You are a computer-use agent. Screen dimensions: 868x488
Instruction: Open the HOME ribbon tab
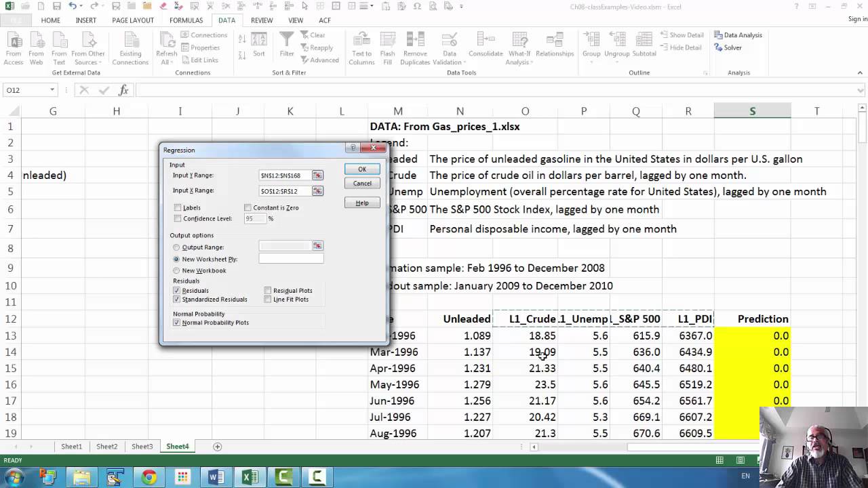pos(51,20)
